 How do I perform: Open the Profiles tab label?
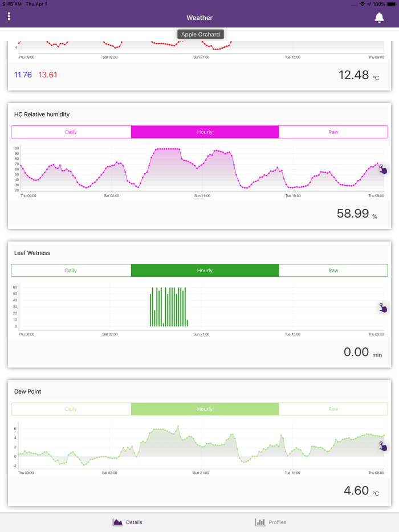(278, 522)
